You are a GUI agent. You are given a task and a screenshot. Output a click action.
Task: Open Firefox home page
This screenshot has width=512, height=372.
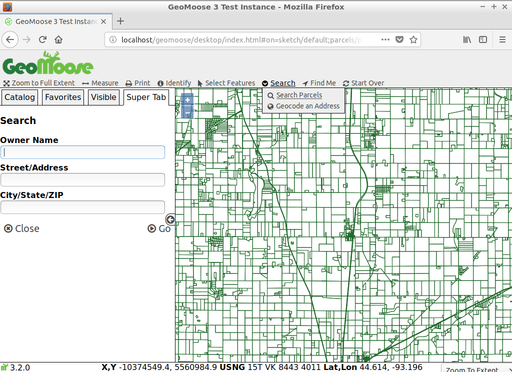point(59,40)
